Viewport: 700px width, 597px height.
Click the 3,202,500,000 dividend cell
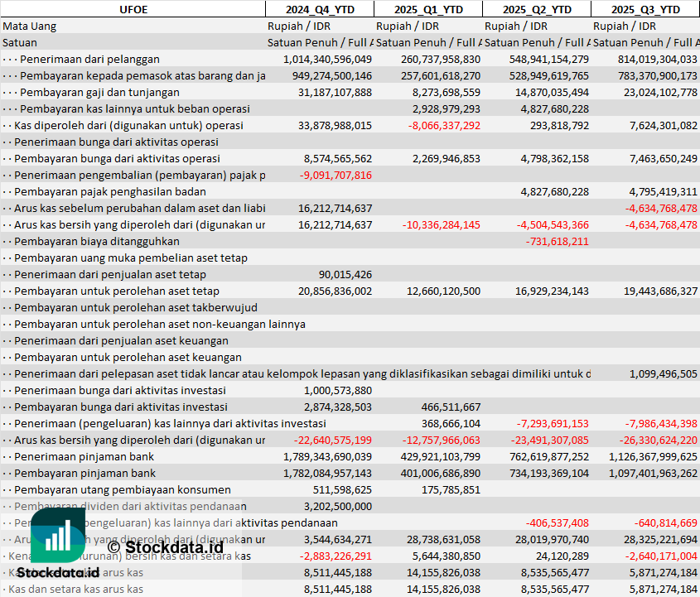click(337, 506)
